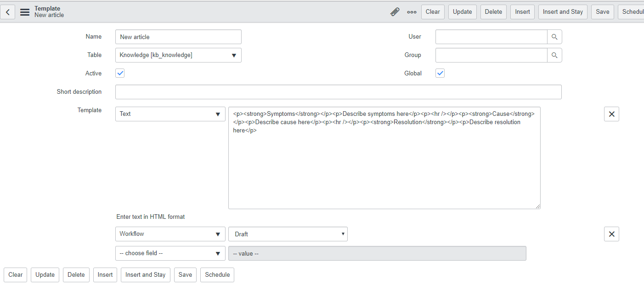Open the form hamburger context menu
The image size is (644, 291).
click(24, 12)
